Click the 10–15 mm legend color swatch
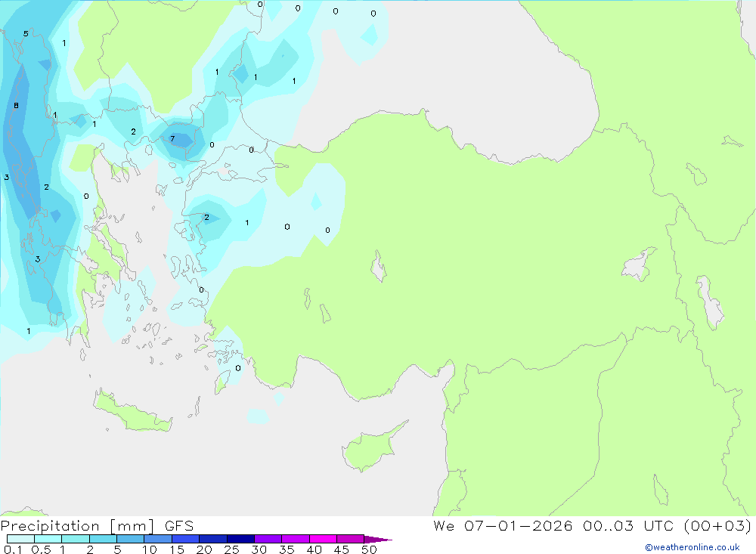The width and height of the screenshot is (756, 554). tap(158, 539)
